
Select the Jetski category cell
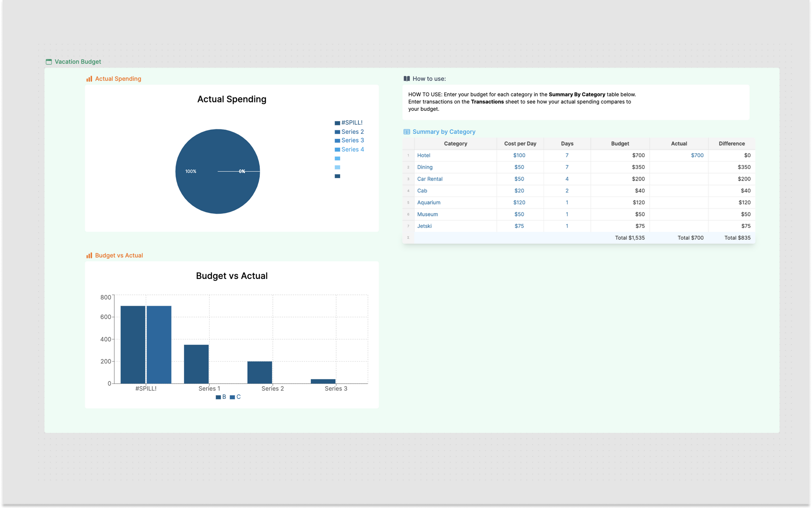(455, 226)
